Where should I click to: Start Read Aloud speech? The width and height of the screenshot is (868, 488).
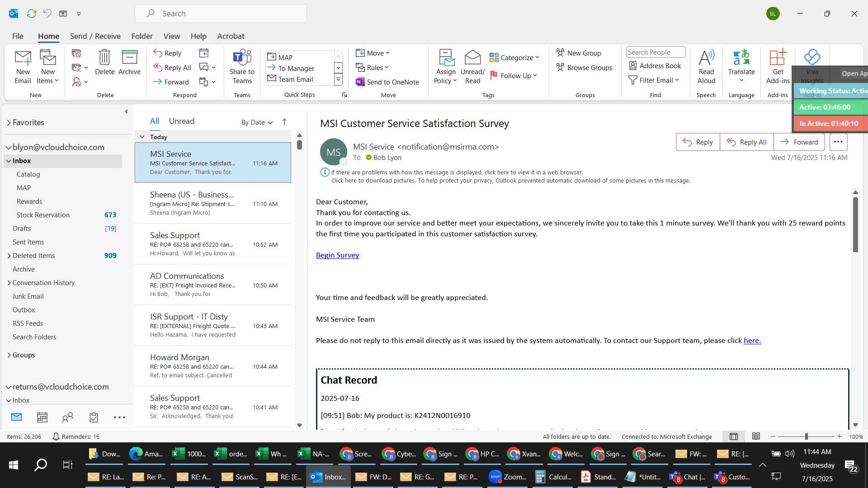tap(706, 67)
